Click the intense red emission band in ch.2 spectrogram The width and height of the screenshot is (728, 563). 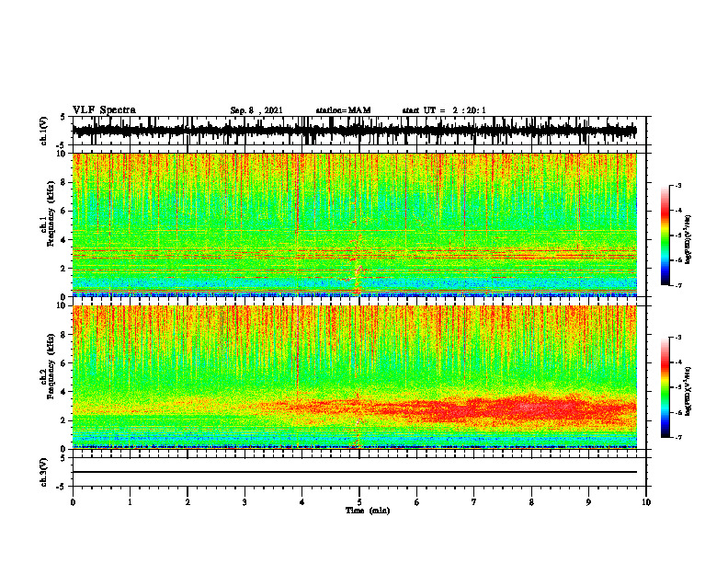(511, 408)
